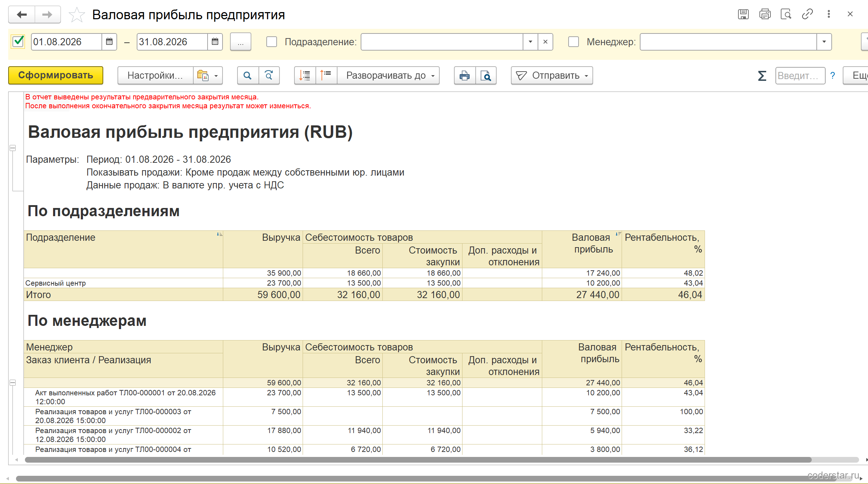Screen dimensions: 868x484
Task: Click the Менеджер input field
Action: coord(728,42)
